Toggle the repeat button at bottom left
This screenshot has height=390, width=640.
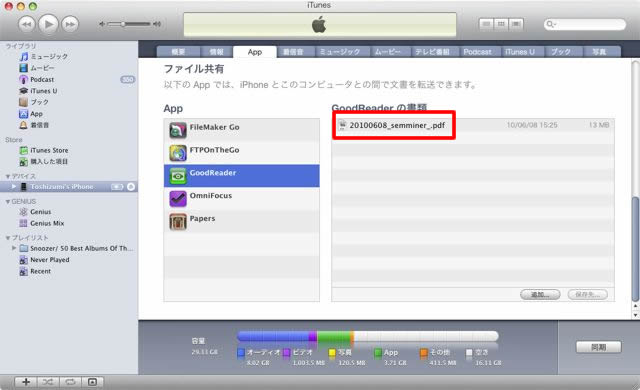pyautogui.click(x=70, y=382)
